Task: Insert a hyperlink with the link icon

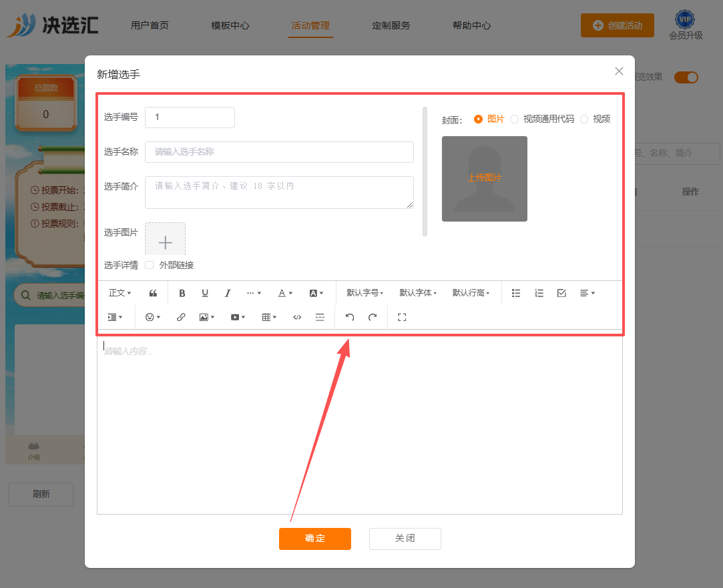Action: (181, 317)
